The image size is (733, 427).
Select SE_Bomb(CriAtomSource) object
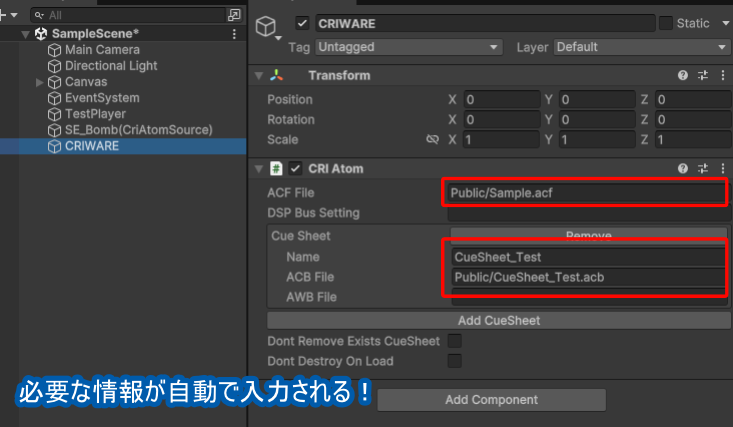click(138, 130)
